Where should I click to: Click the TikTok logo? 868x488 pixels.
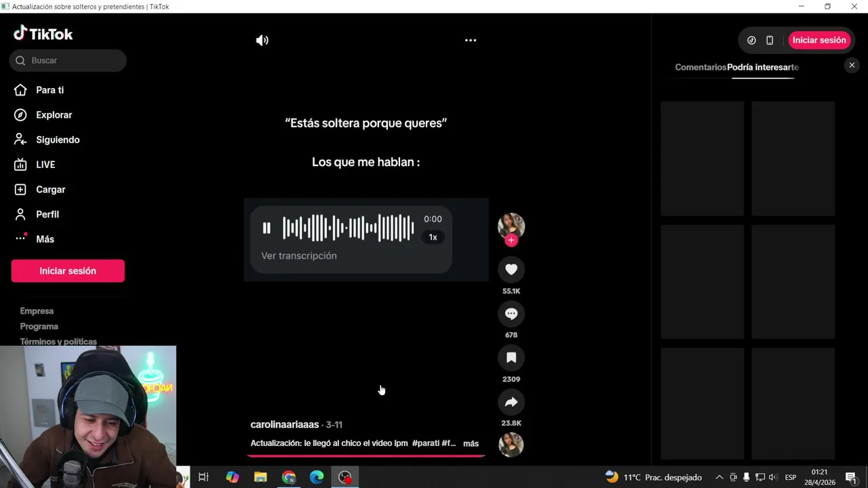[43, 33]
